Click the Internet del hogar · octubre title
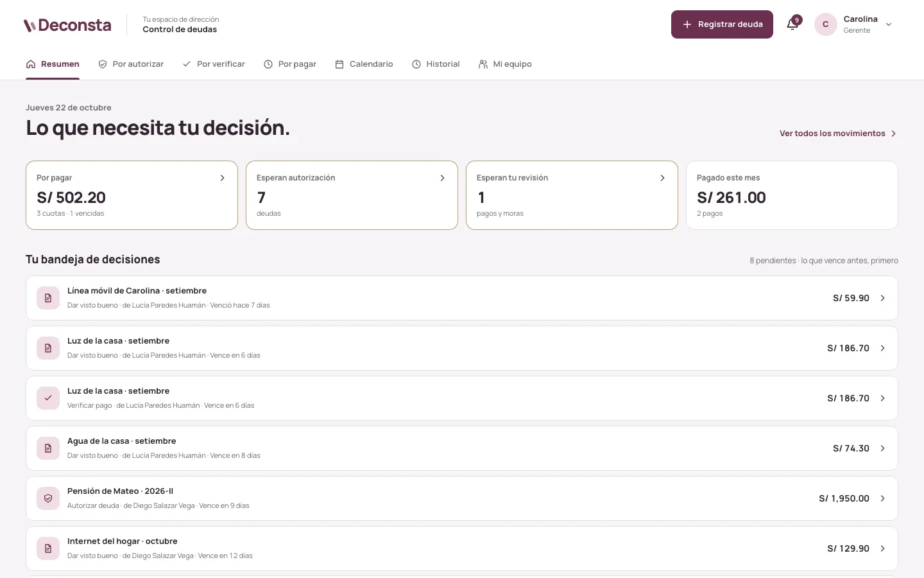The image size is (924, 578). 123,541
